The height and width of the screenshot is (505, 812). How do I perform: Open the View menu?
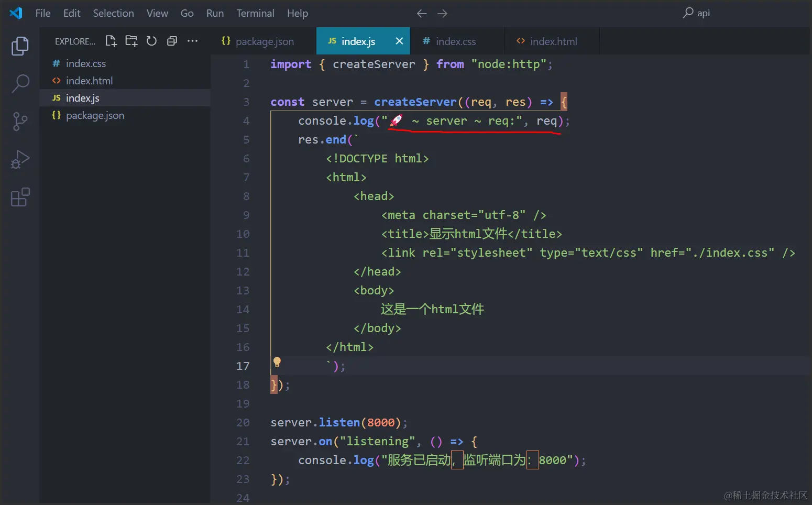157,13
